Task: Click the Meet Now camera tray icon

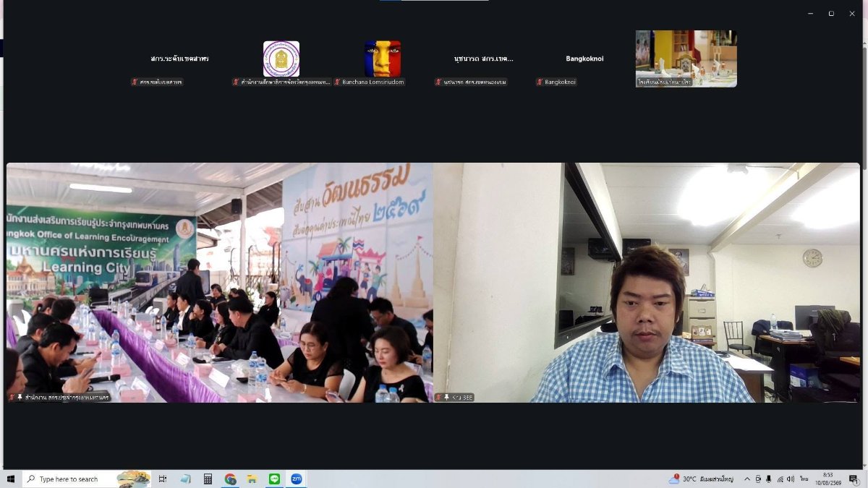Action: pos(757,479)
